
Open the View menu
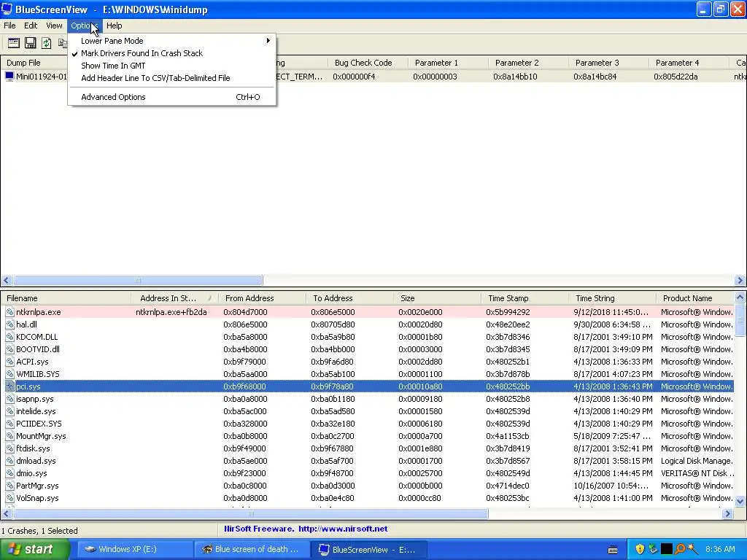click(x=54, y=26)
